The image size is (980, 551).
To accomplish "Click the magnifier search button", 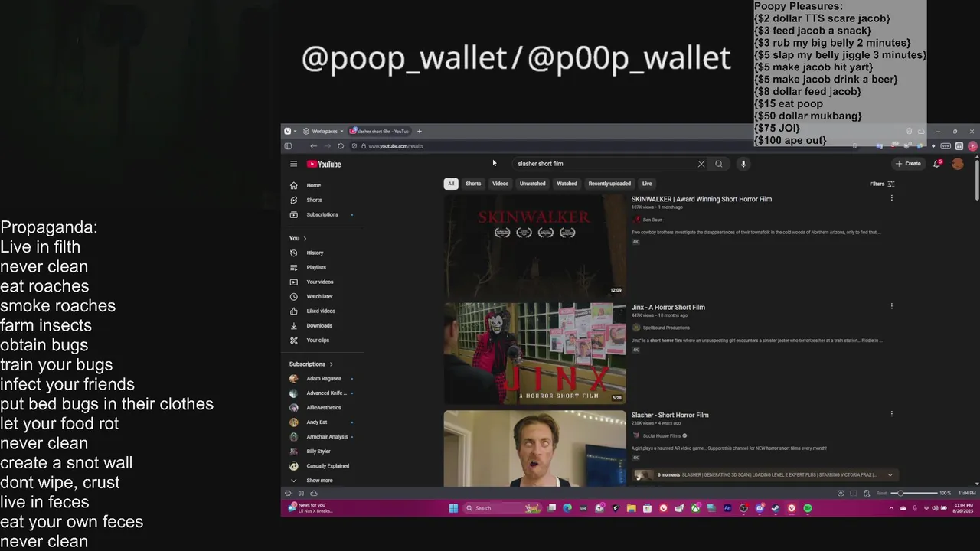I will coord(719,164).
